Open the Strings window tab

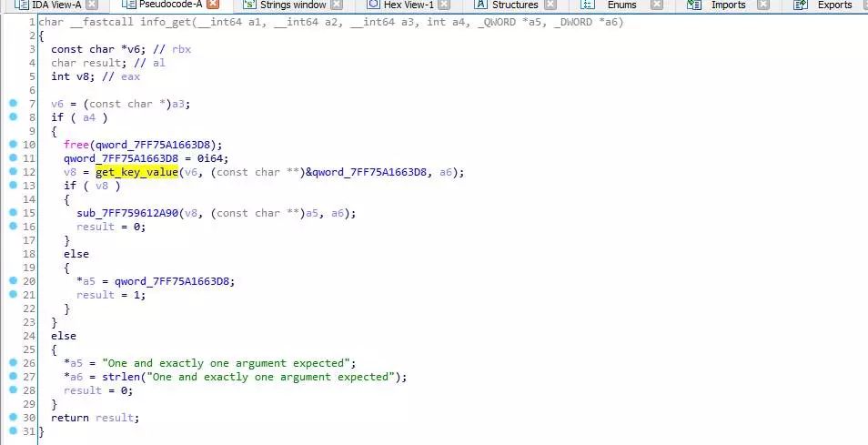click(293, 5)
